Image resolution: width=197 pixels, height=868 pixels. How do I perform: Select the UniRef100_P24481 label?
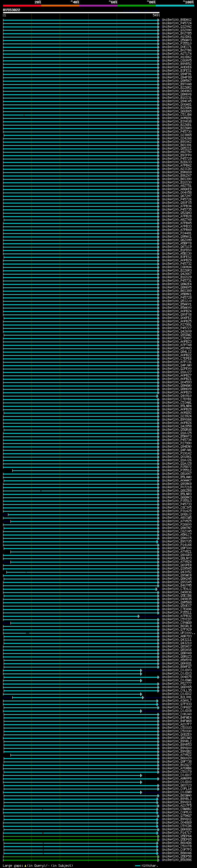point(177,233)
